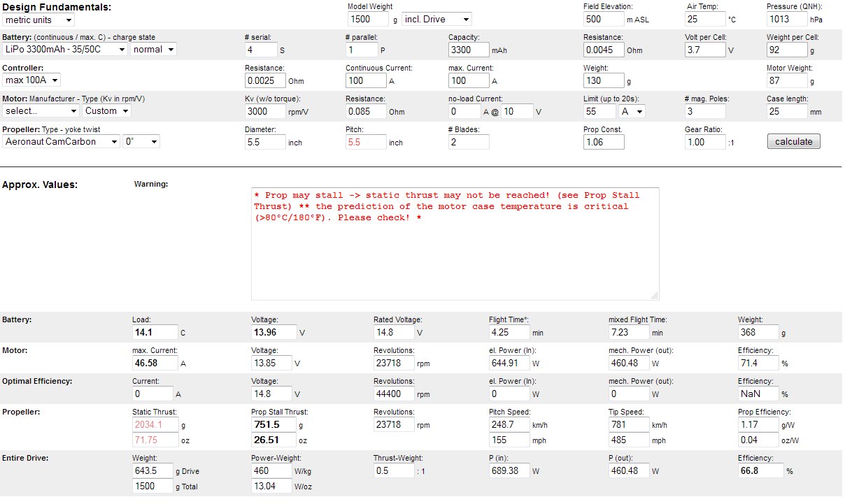Screen dimensions: 845x504
Task: Open the motor limit unit A dropdown
Action: (x=632, y=111)
